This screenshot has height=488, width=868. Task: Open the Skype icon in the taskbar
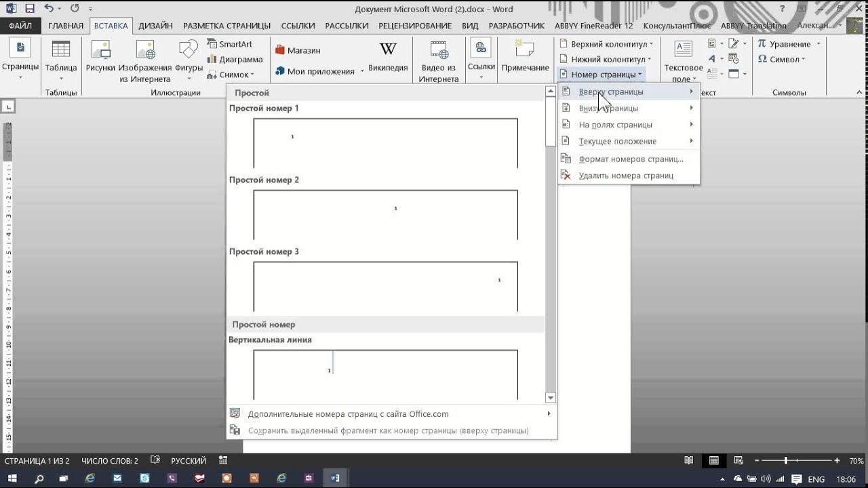[144, 479]
